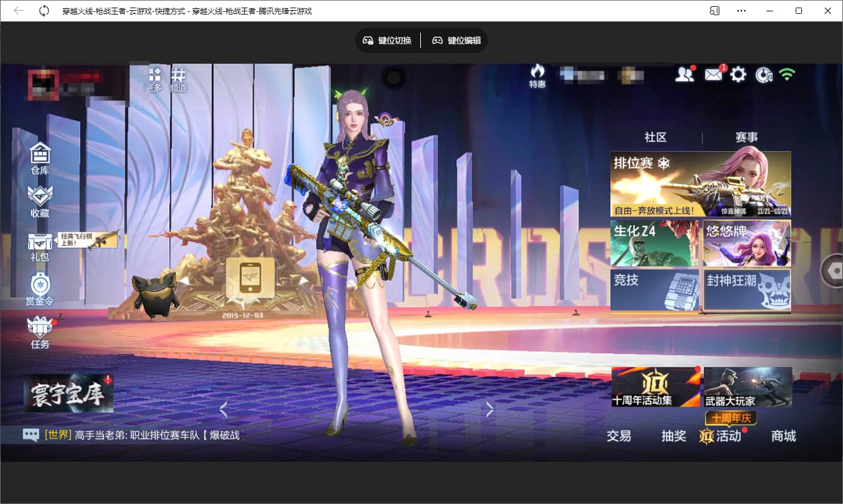Open the 交易 trade menu
This screenshot has width=843, height=504.
619,436
